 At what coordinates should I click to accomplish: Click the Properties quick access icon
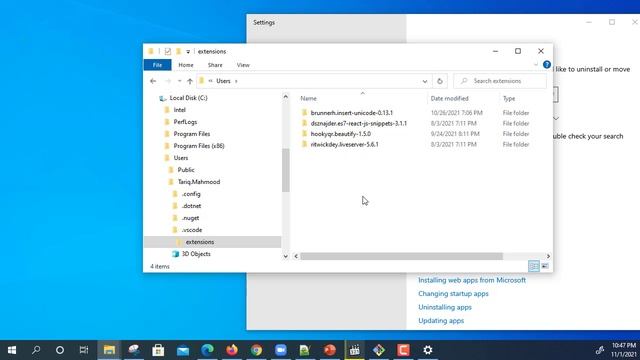168,51
